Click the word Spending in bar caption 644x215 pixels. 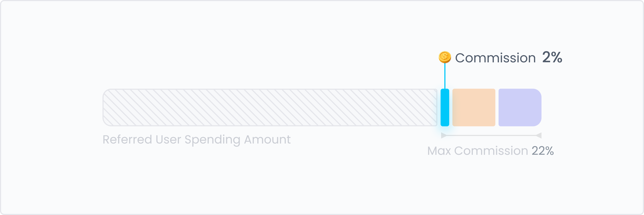[x=212, y=140]
